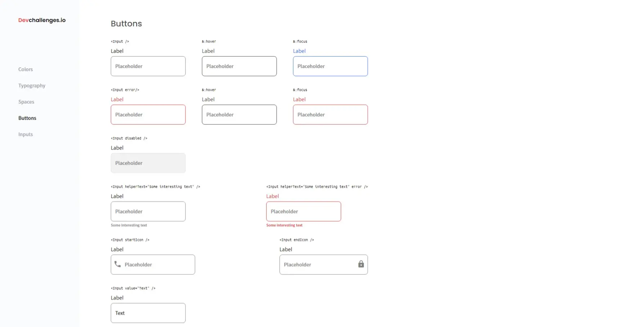Click the blue Label above the focus input
Image resolution: width=644 pixels, height=327 pixels.
coord(299,51)
